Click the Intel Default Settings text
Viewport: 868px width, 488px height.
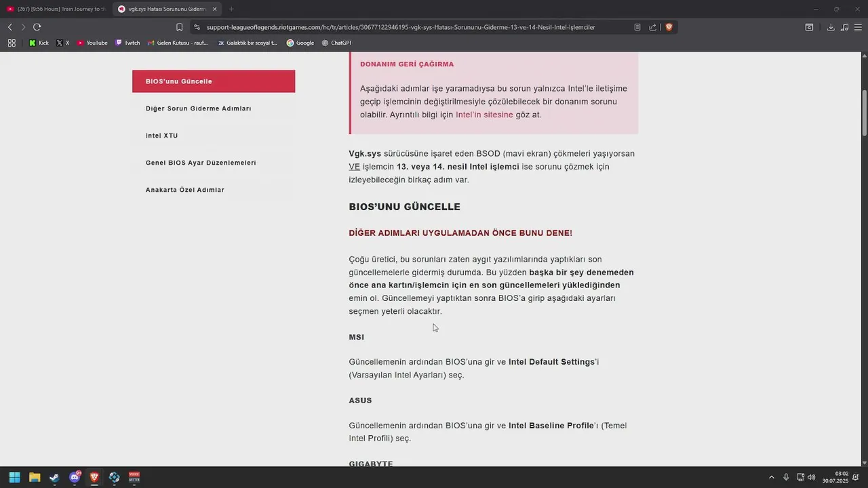551,362
